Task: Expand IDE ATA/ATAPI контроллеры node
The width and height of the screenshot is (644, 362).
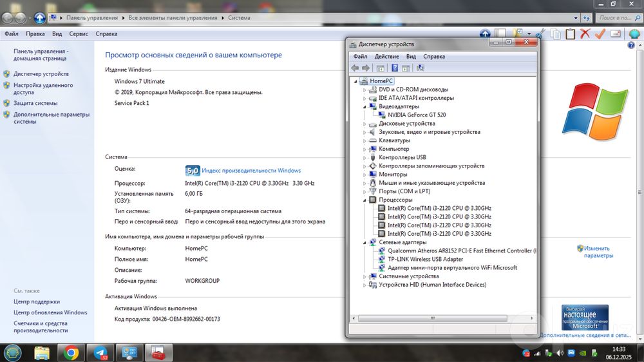Action: [365, 98]
